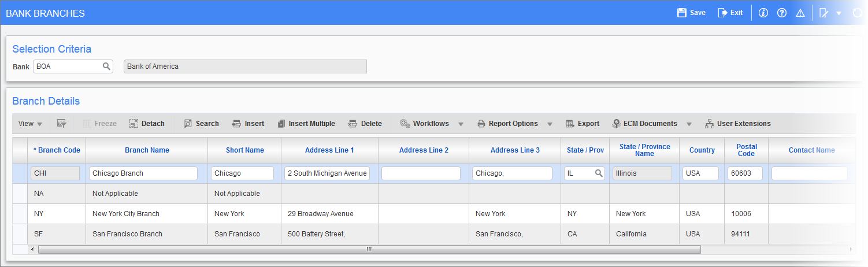Viewport: 868px width, 267px height.
Task: Click the 29 Broadway Avenue cell
Action: click(x=329, y=214)
